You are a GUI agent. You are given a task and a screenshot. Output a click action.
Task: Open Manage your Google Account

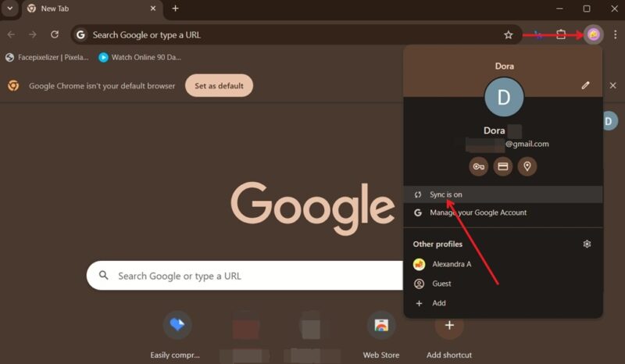pos(503,212)
